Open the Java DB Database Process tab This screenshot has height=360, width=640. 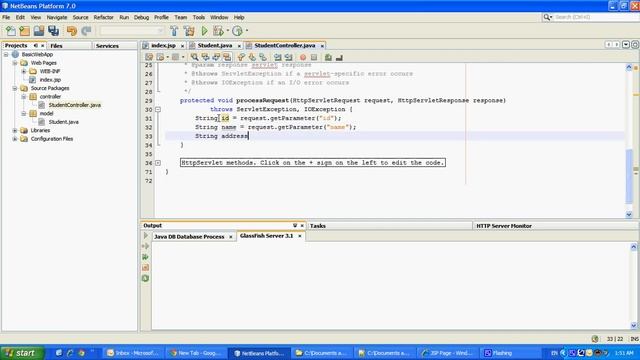(x=189, y=237)
